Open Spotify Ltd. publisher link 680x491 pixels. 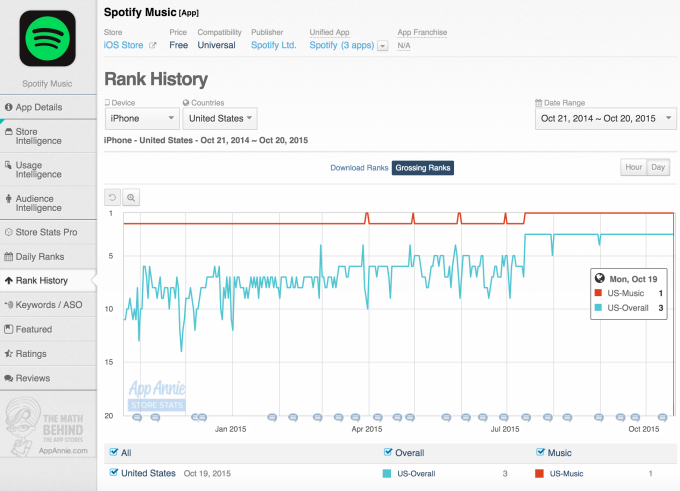(x=274, y=45)
